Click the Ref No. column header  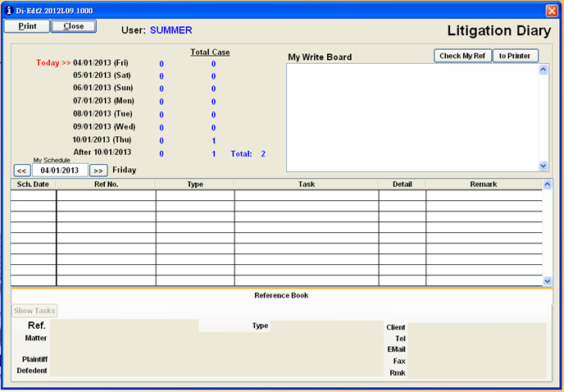[x=106, y=185]
